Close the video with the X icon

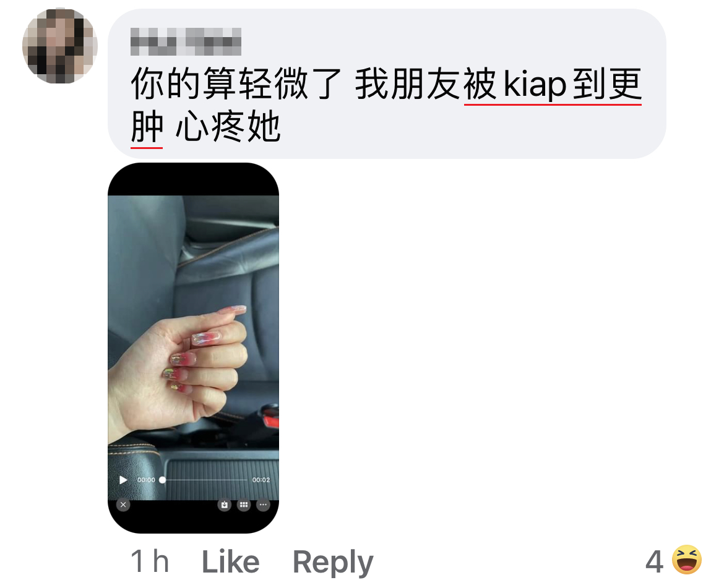coord(123,505)
